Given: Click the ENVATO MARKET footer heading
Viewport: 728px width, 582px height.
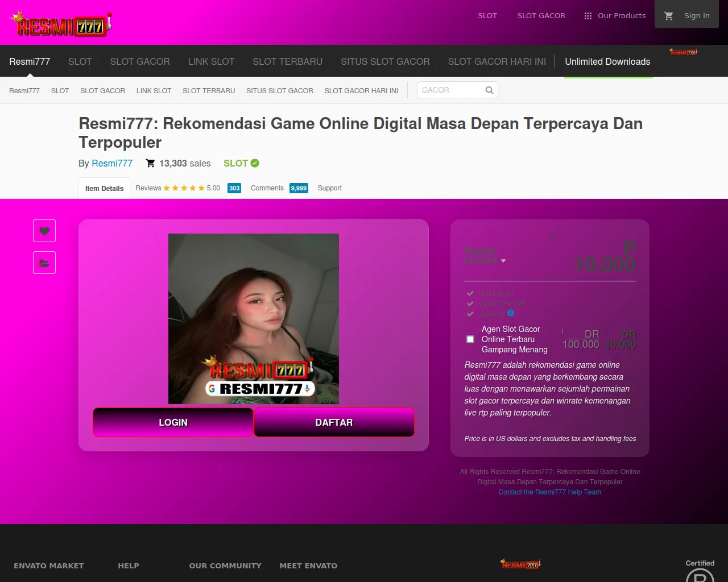Looking at the screenshot, I should coord(49,566).
